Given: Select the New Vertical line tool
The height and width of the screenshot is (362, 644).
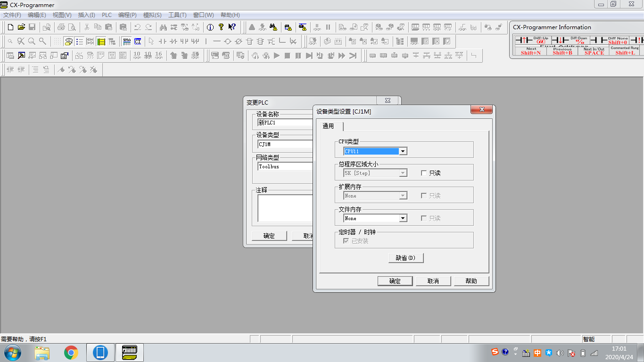Looking at the screenshot, I should (x=206, y=41).
